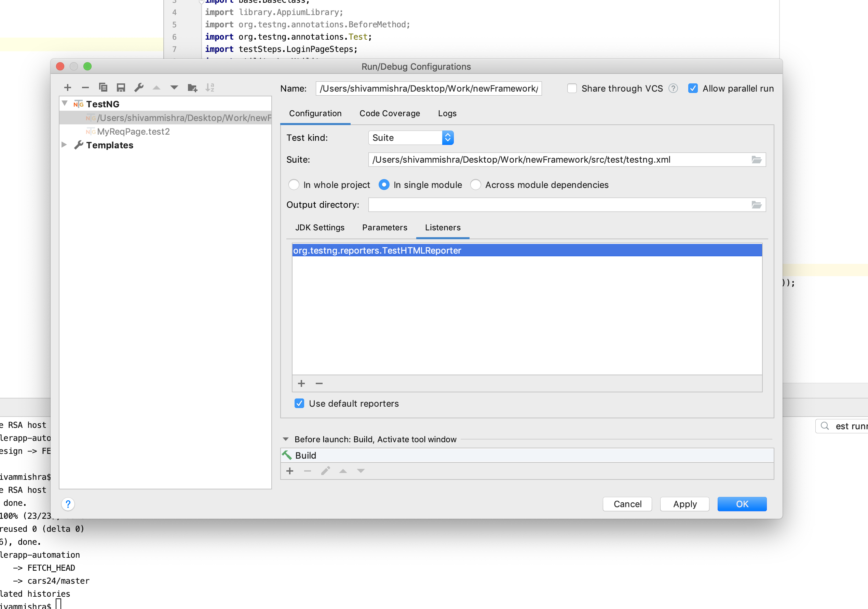This screenshot has height=609, width=868.
Task: Browse for the Suite file with the folder icon
Action: [x=757, y=160]
